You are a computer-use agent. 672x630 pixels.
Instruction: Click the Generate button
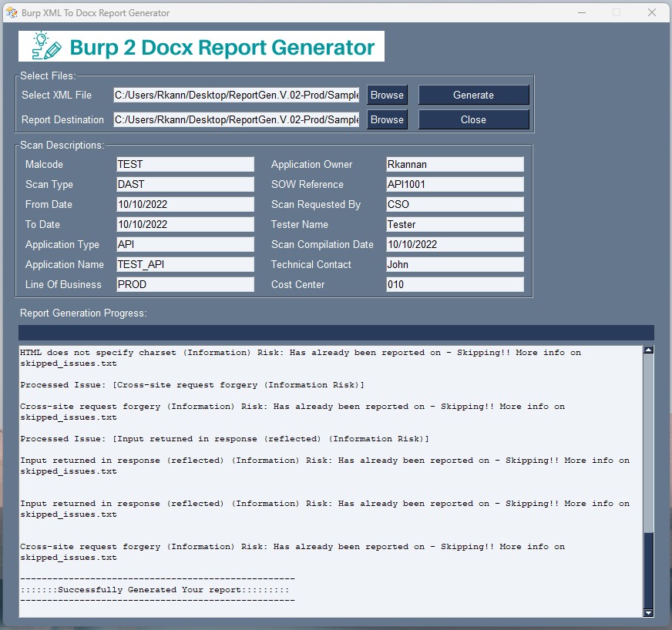click(474, 95)
